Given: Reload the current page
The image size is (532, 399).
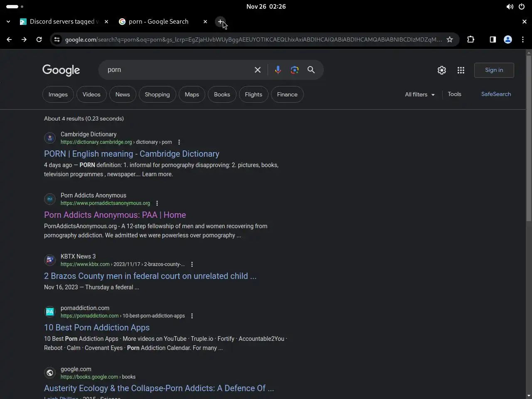Looking at the screenshot, I should coord(39,39).
